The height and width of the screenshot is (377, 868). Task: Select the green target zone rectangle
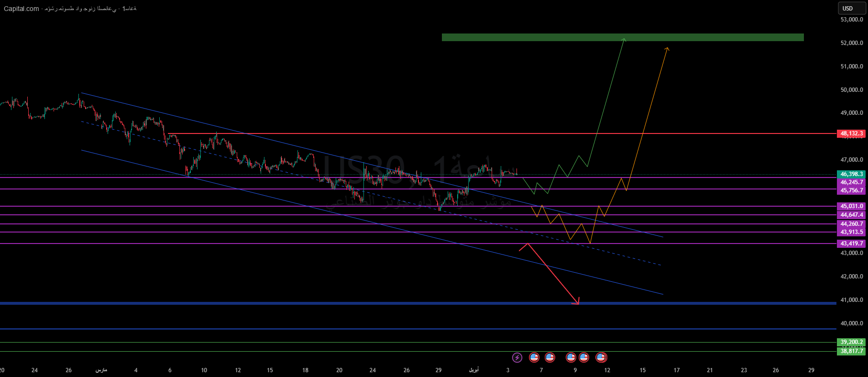tap(622, 37)
